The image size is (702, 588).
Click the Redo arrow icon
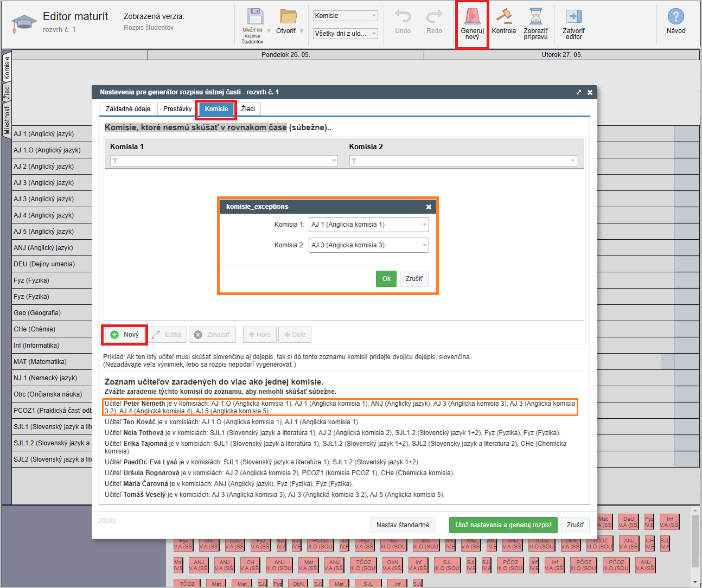(434, 16)
